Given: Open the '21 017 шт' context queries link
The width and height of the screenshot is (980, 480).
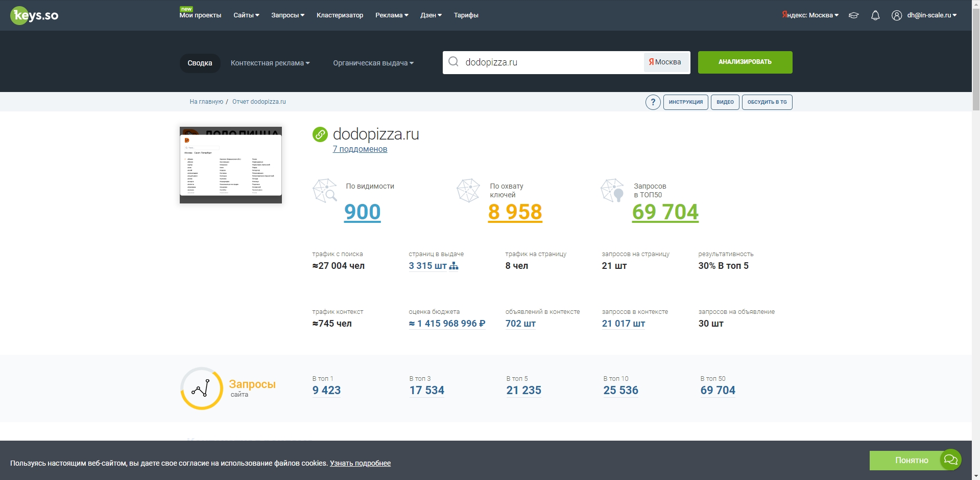Looking at the screenshot, I should click(624, 324).
